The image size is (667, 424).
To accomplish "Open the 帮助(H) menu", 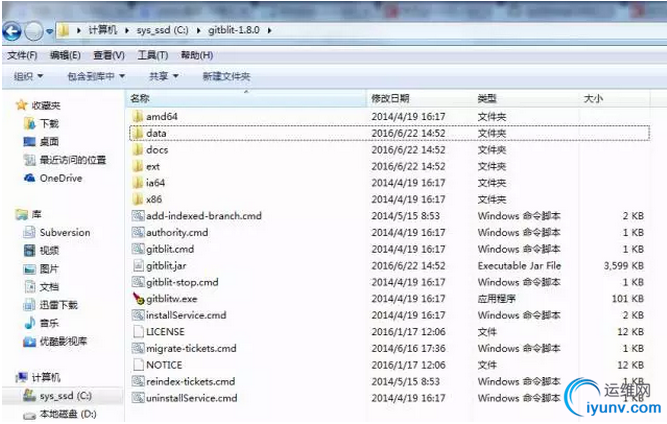I will (x=197, y=55).
